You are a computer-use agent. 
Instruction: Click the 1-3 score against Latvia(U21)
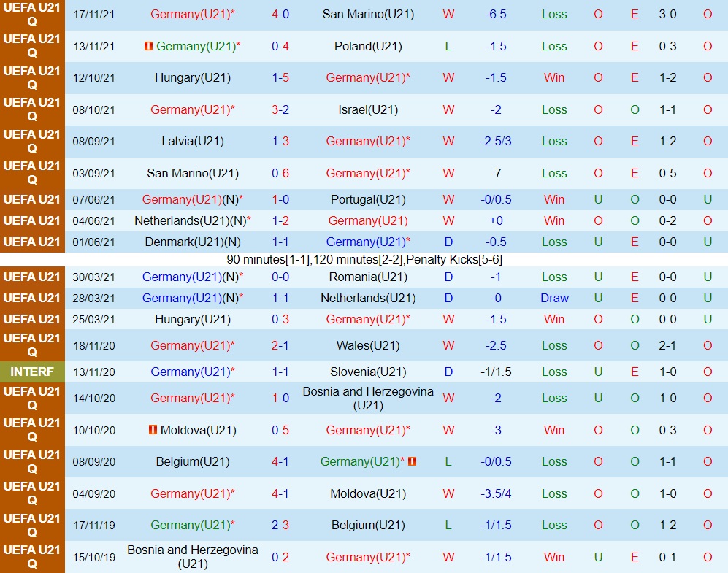(x=280, y=141)
